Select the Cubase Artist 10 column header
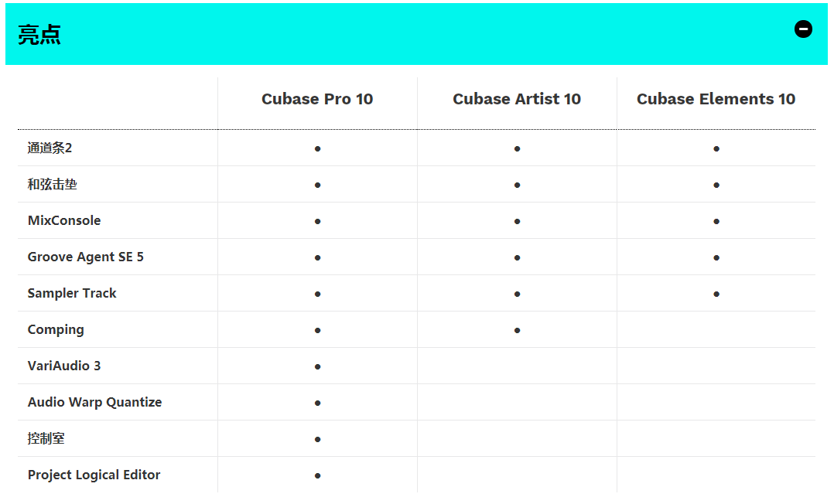The image size is (834, 504). coord(517,99)
